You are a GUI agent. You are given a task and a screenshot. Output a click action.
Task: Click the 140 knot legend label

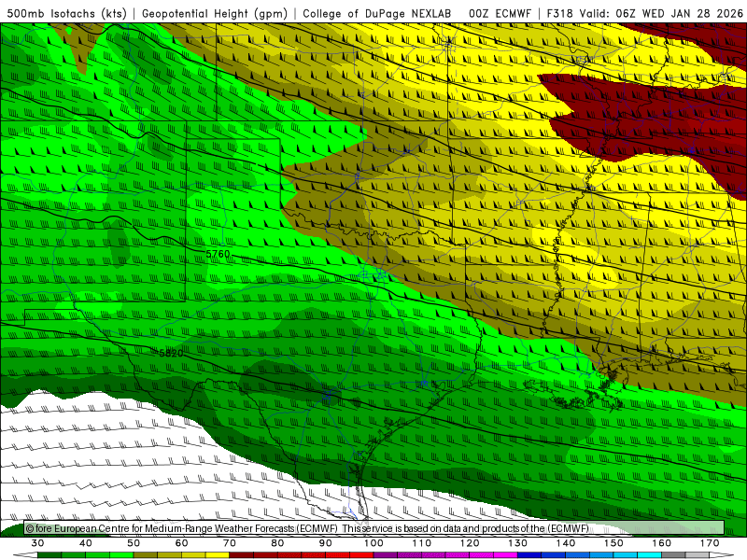point(566,543)
